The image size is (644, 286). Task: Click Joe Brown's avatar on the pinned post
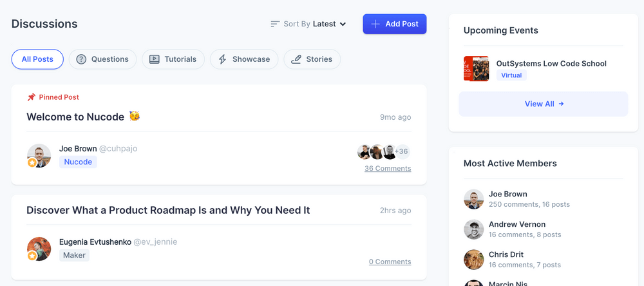click(x=39, y=156)
